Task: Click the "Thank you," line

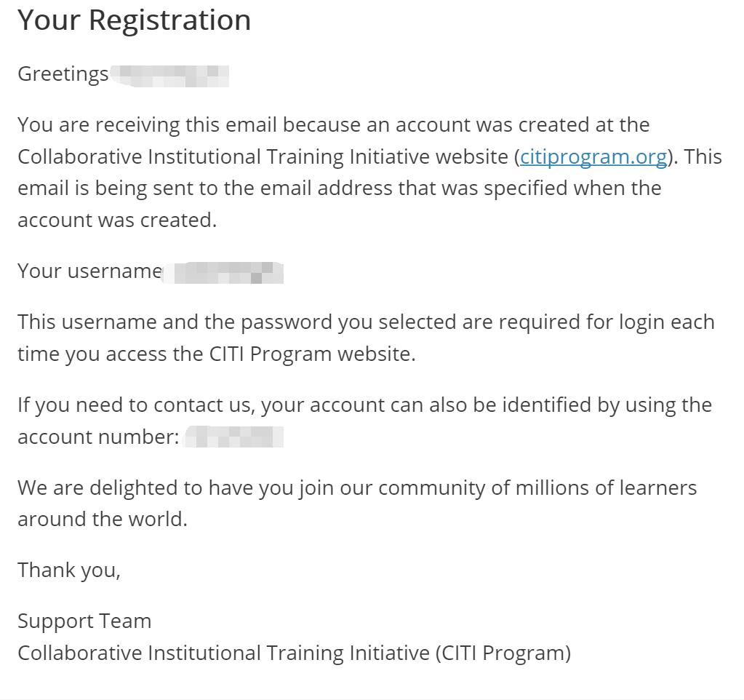Action: coord(69,570)
